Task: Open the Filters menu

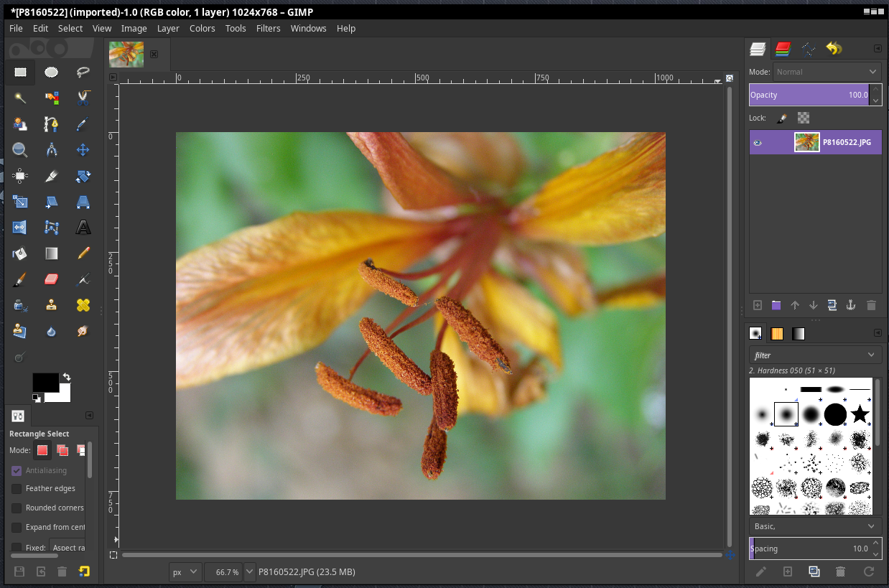Action: [268, 29]
